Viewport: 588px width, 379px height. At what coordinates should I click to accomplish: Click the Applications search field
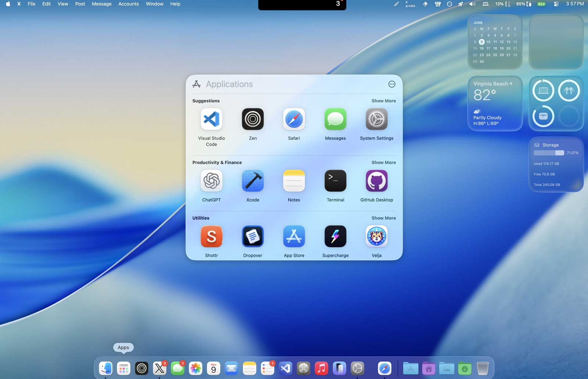click(290, 84)
